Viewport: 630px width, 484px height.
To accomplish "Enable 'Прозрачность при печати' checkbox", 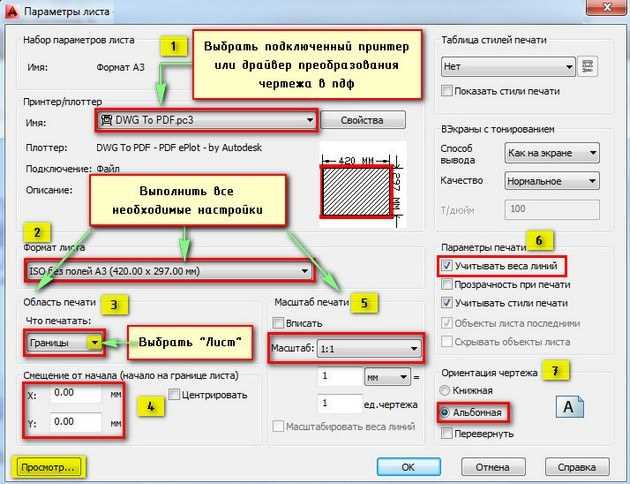I will (x=446, y=284).
